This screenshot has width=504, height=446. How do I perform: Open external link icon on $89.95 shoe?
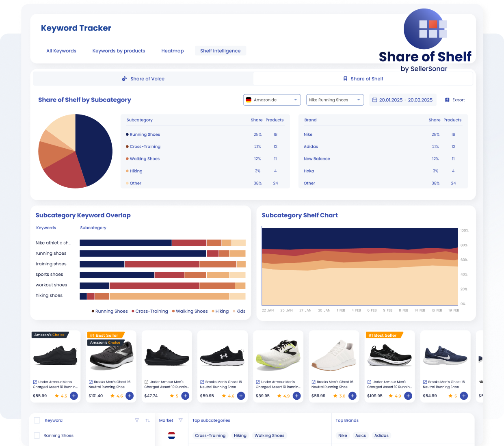coord(258,382)
